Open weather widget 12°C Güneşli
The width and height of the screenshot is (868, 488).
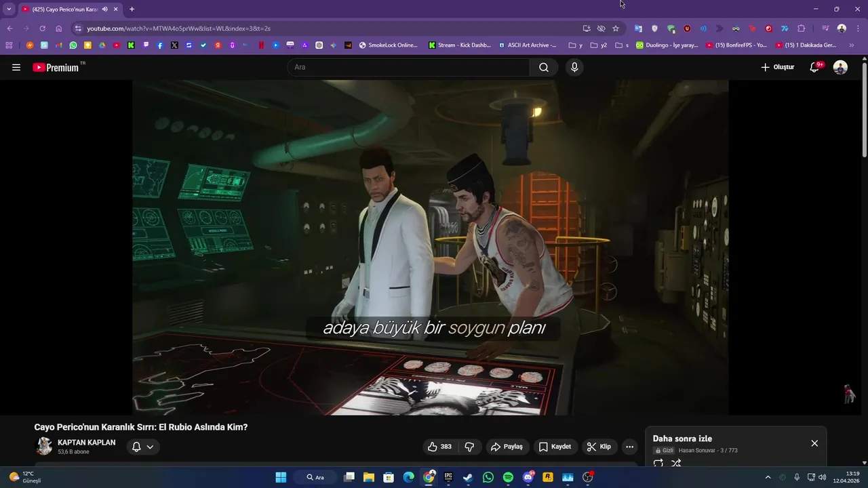point(26,477)
